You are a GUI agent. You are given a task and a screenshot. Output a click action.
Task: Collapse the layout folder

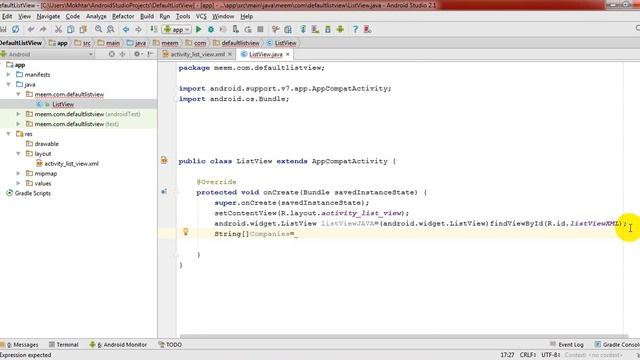pyautogui.click(x=18, y=153)
